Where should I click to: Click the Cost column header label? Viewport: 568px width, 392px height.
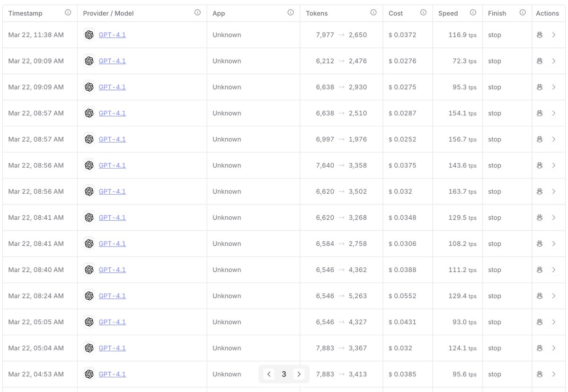pos(396,13)
